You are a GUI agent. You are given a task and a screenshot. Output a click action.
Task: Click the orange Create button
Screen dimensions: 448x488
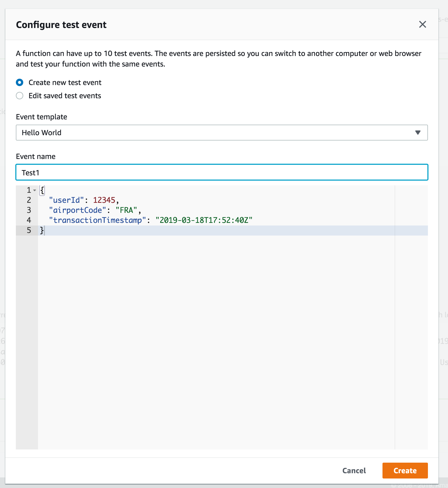(x=405, y=471)
